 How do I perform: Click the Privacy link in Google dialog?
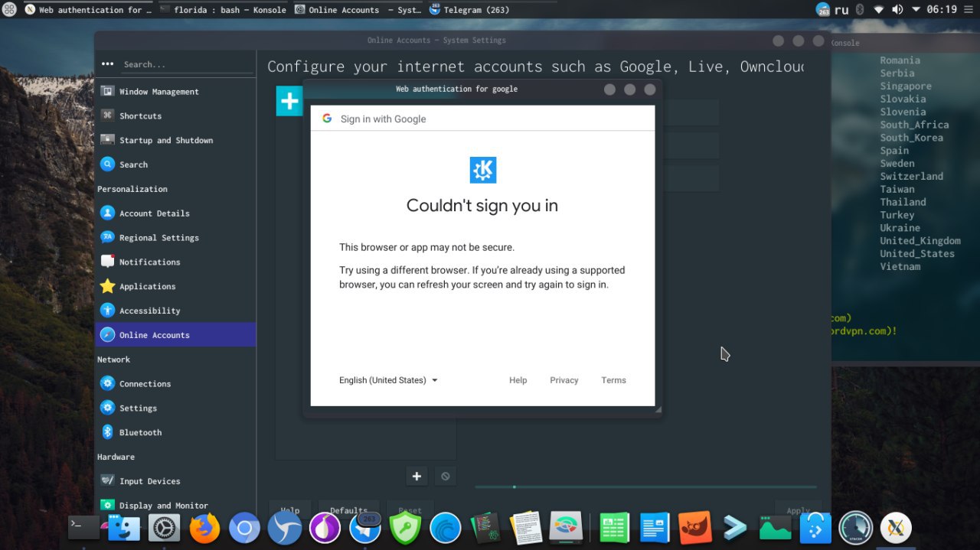564,380
